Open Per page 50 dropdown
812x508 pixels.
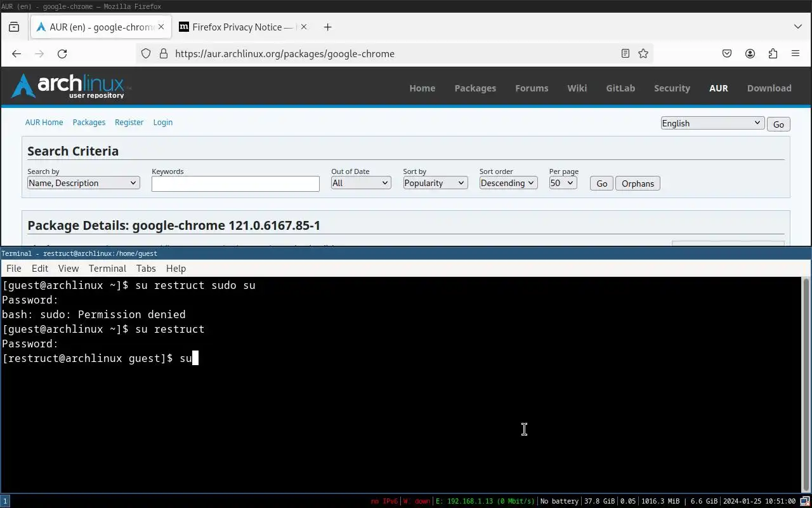click(563, 183)
